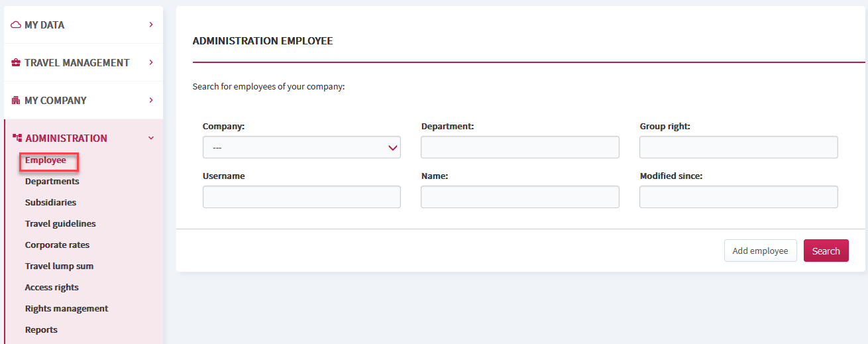Click the briefcase icon beside TRAVEL MANAGEMENT
The height and width of the screenshot is (344, 868).
click(17, 62)
